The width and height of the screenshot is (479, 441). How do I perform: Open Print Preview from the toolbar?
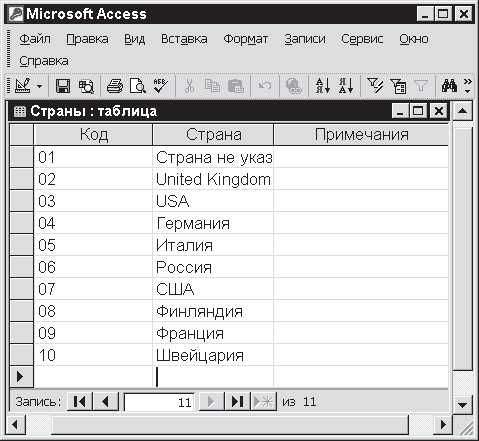[137, 86]
